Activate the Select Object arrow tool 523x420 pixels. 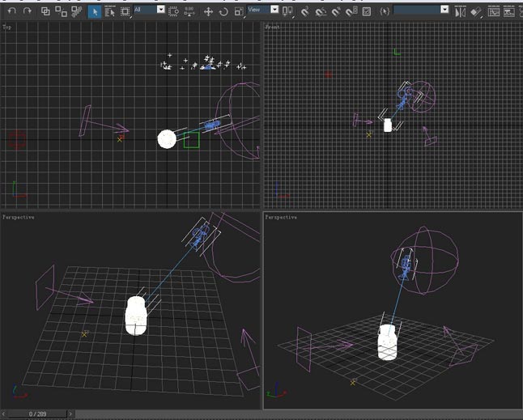tap(95, 12)
